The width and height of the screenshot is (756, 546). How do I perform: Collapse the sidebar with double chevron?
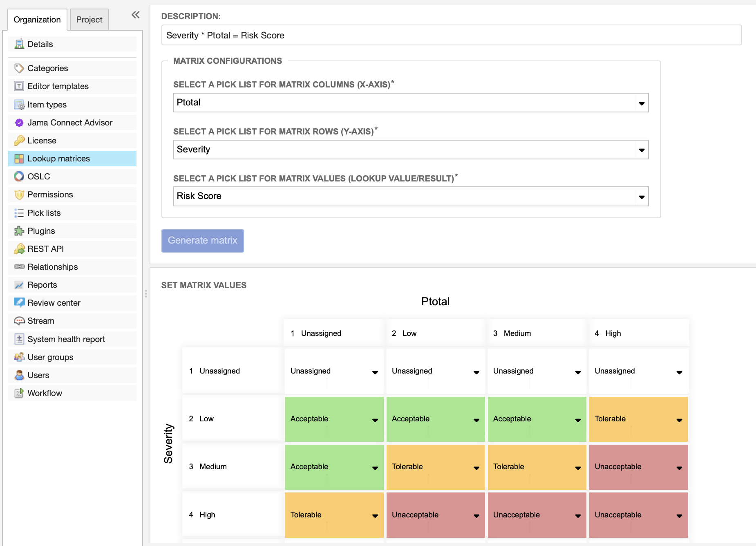click(x=136, y=15)
